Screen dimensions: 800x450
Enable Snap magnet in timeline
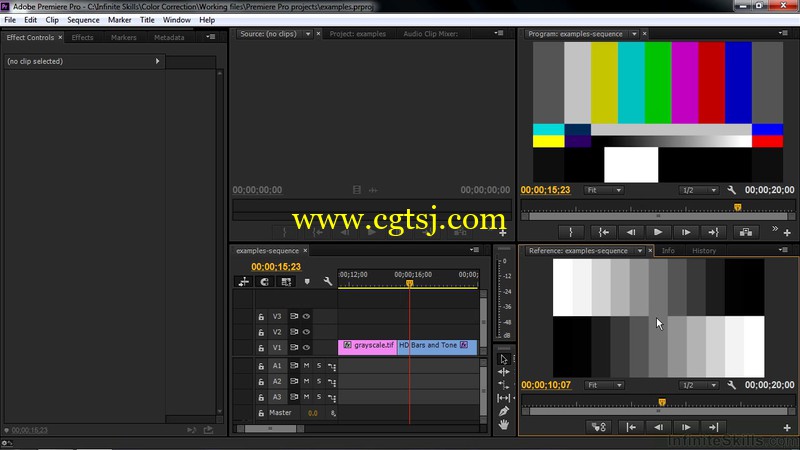[264, 282]
